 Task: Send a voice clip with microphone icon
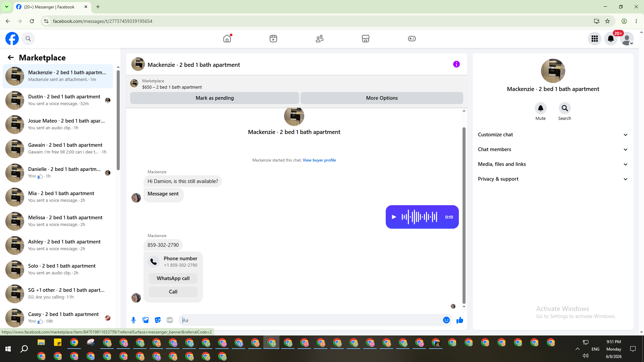point(133,320)
